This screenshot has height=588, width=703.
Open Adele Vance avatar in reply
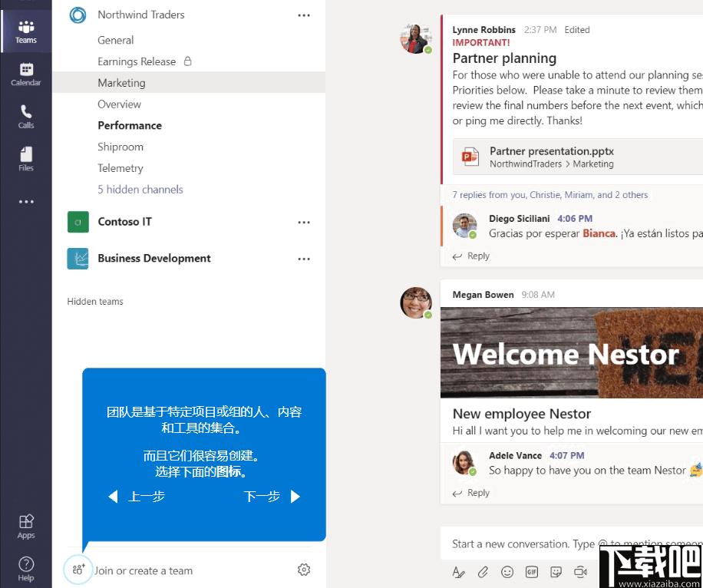pyautogui.click(x=464, y=462)
